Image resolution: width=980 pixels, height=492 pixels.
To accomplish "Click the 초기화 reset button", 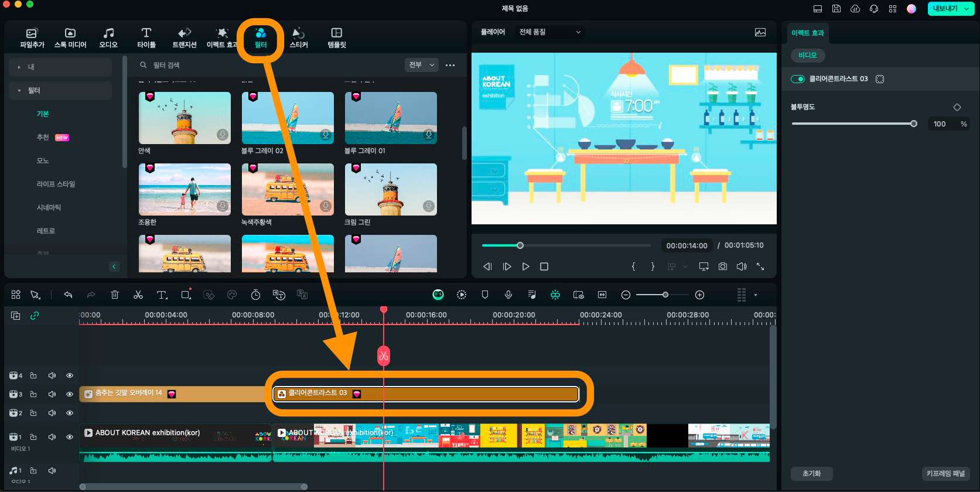I will tap(811, 473).
